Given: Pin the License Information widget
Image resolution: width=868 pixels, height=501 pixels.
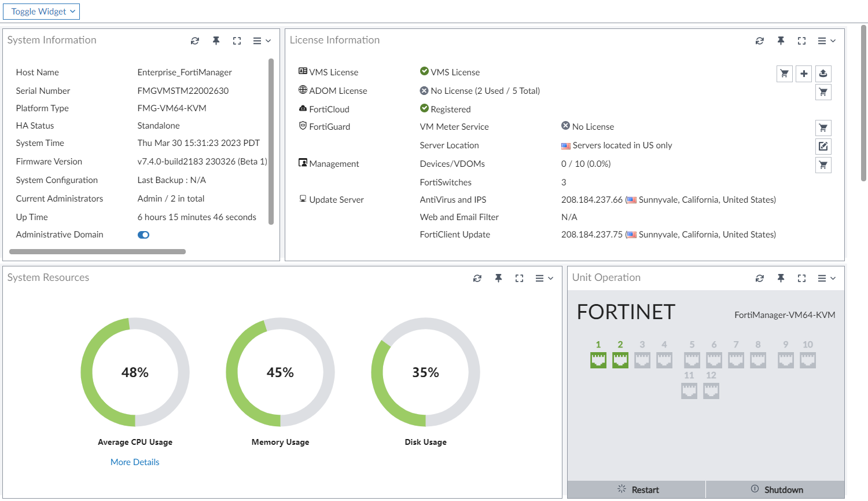Looking at the screenshot, I should [x=781, y=41].
